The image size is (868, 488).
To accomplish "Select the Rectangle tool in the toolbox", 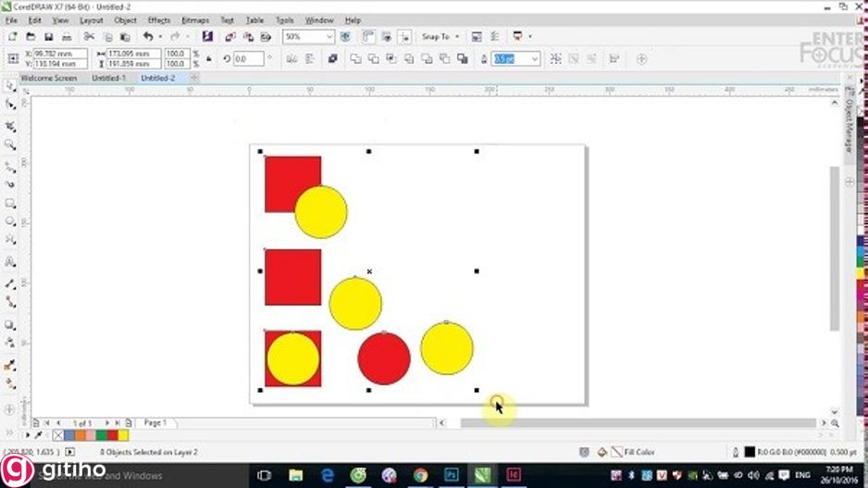I will [x=10, y=204].
